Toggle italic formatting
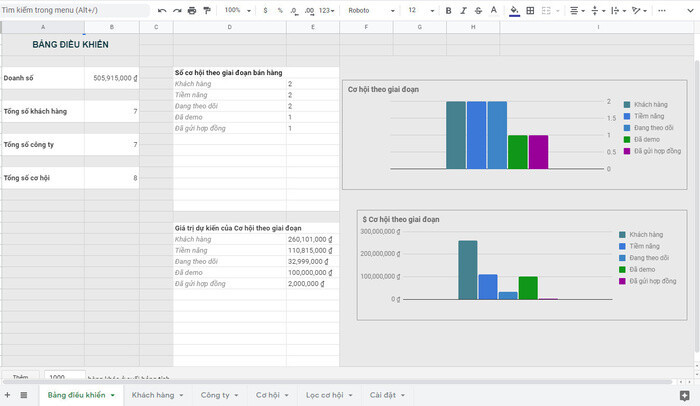 coord(463,10)
